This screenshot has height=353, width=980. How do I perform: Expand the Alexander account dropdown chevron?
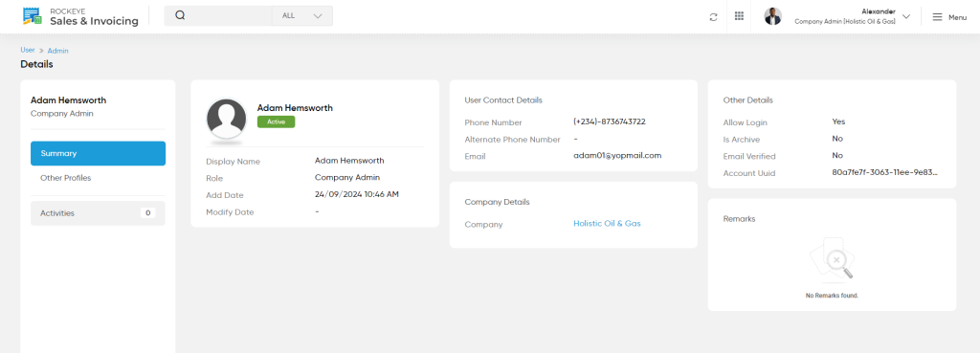click(906, 16)
